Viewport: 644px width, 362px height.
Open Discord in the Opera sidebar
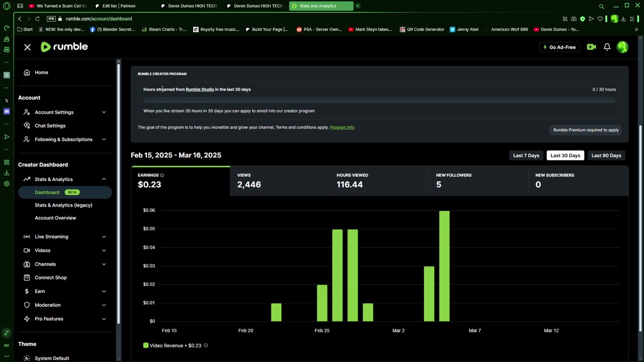pyautogui.click(x=7, y=111)
